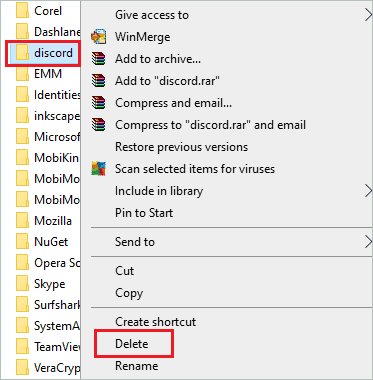This screenshot has height=380, width=373.
Task: Select the MobiKin folder name
Action: [56, 158]
